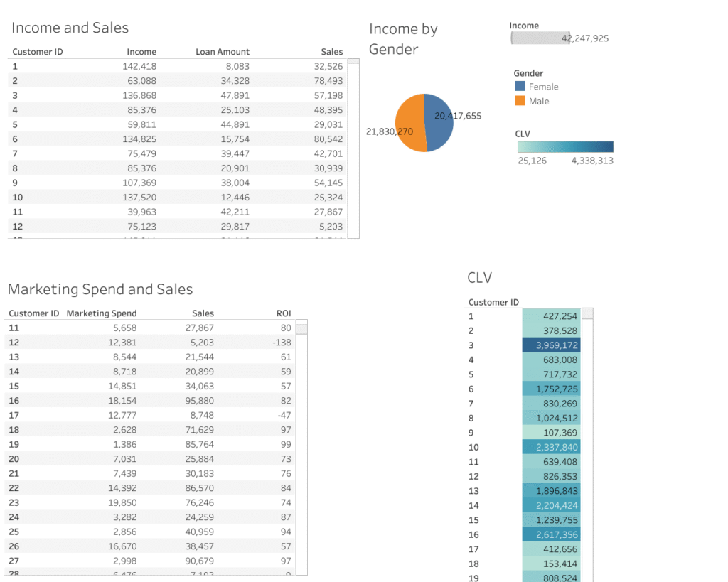Viewport: 728px width, 582px height.
Task: Click the CLV color gradient legend bar
Action: point(565,147)
